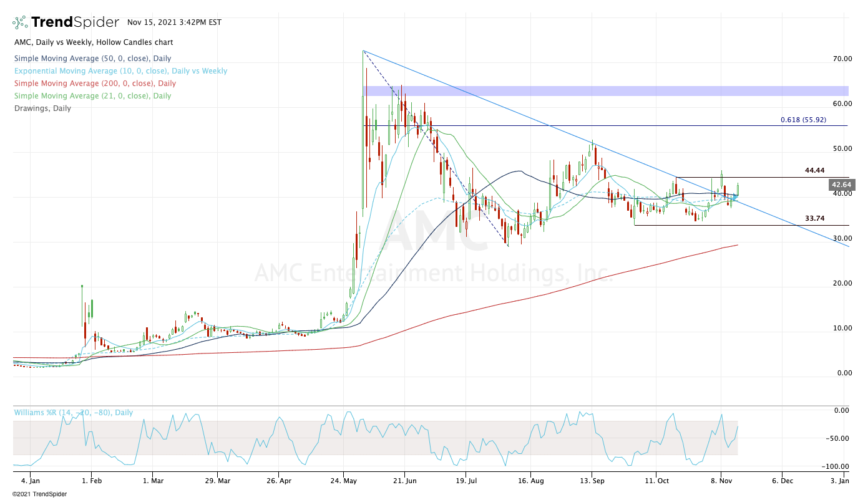Click the 24. May date axis label
868x500 pixels.
(343, 481)
